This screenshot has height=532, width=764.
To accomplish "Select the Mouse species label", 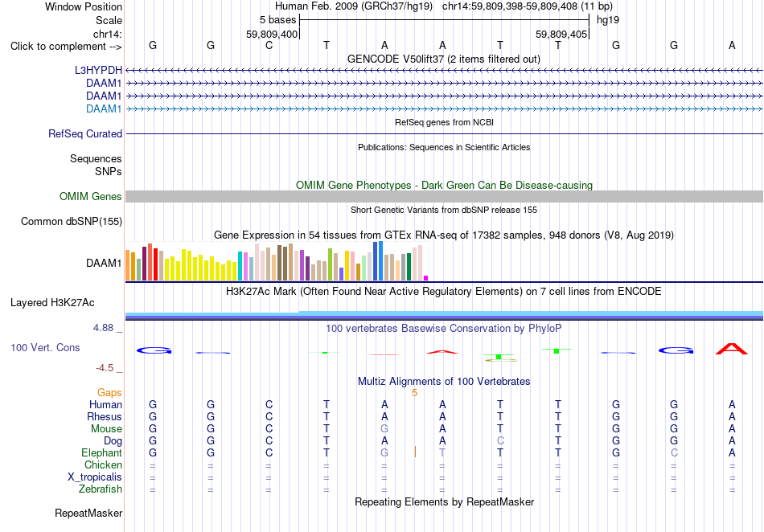I will click(x=106, y=429).
